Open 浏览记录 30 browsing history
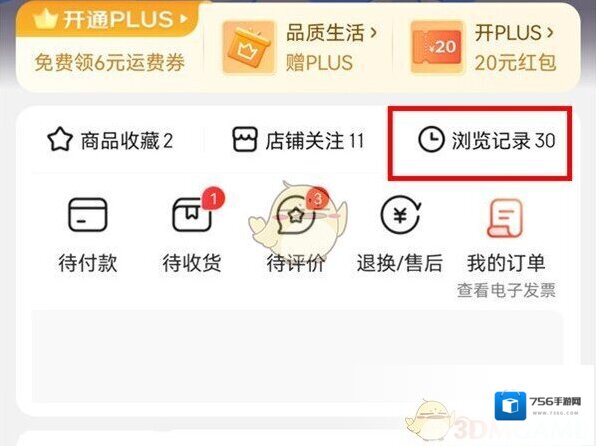The image size is (596, 446). click(487, 140)
